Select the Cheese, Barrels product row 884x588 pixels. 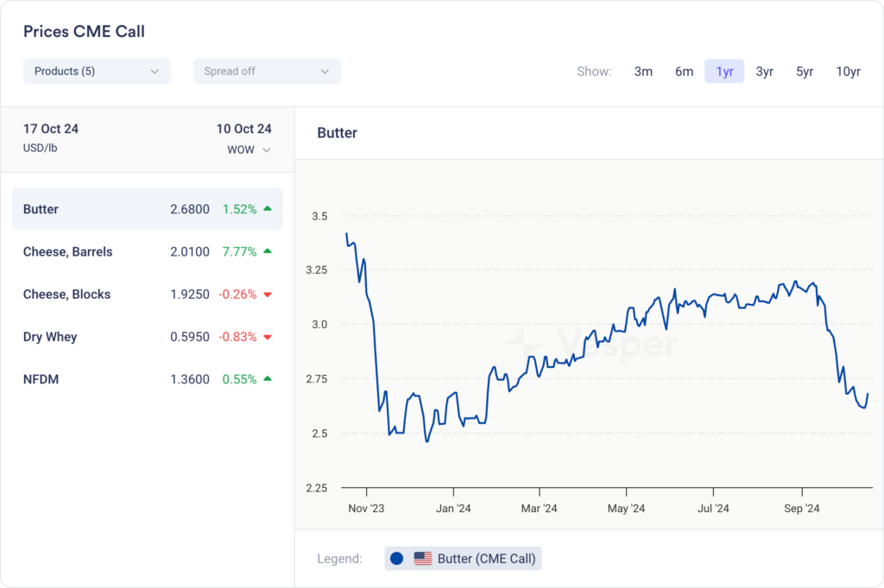pos(147,251)
